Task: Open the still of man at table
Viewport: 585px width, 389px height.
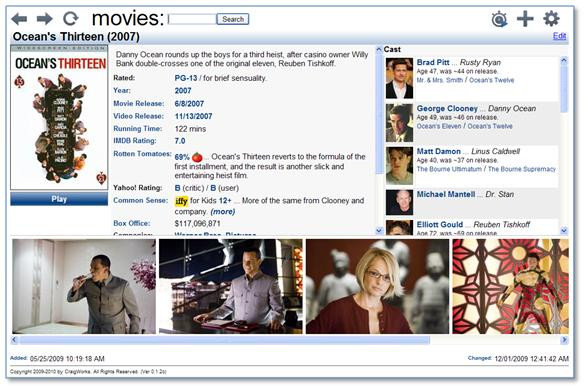Action: [x=231, y=286]
